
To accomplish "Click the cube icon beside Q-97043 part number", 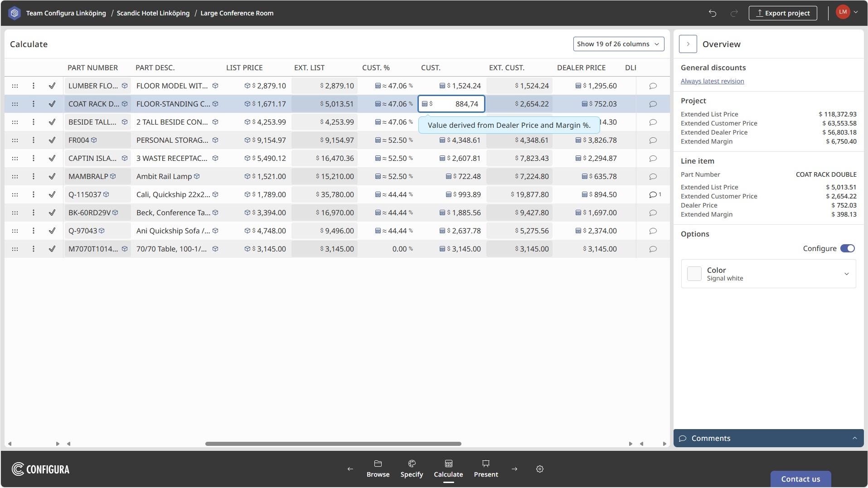I will [102, 231].
